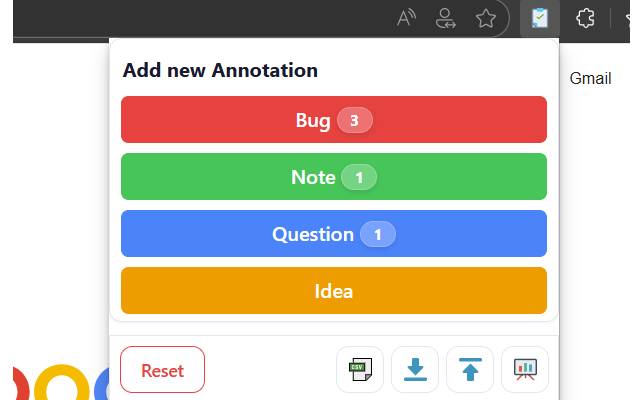Image resolution: width=640 pixels, height=400 pixels.
Task: Click the profile sync icon in the address bar
Action: 446,18
